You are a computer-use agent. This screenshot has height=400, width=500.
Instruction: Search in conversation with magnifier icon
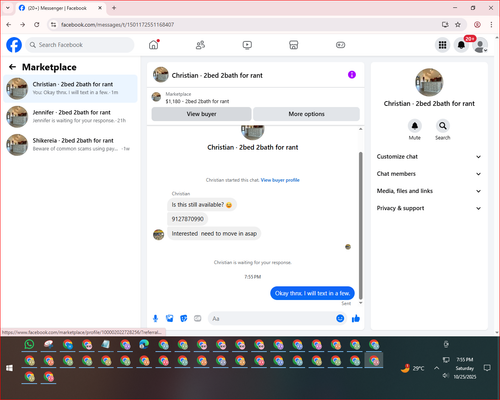click(x=443, y=126)
